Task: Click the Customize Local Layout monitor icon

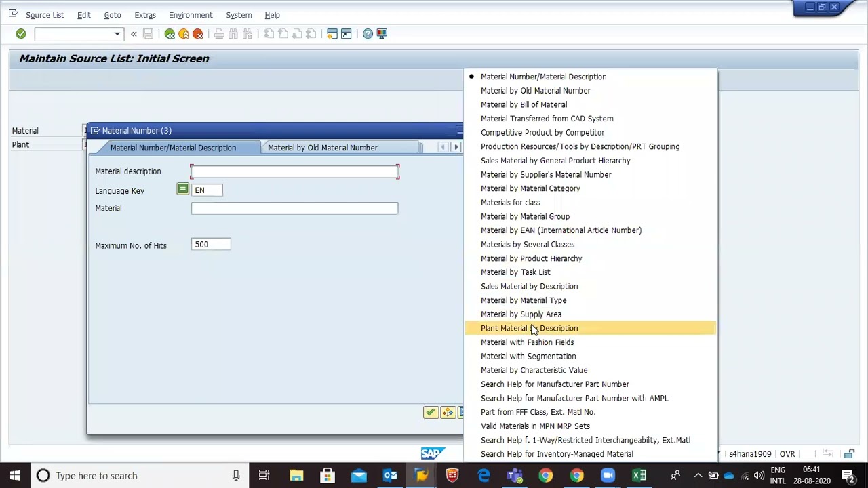Action: [382, 34]
